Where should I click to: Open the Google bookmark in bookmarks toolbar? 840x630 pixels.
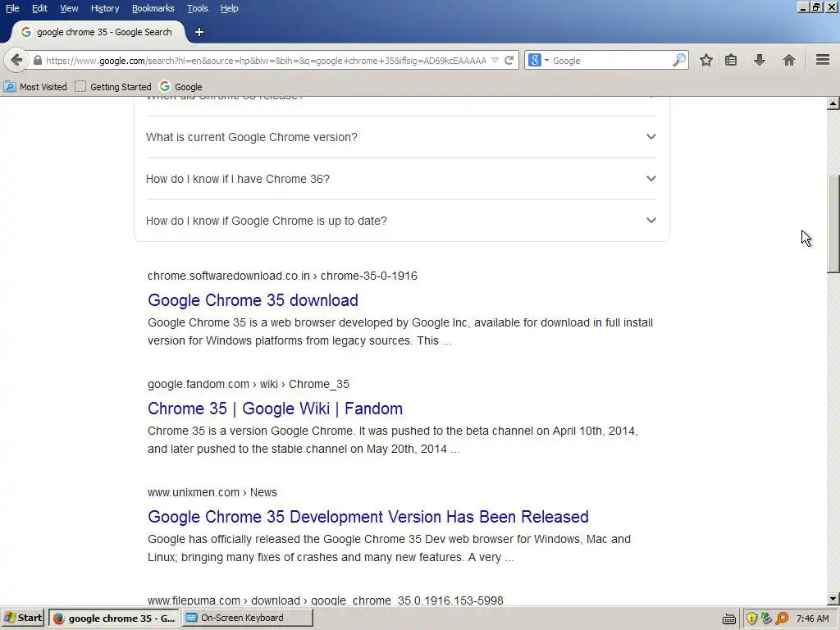181,87
